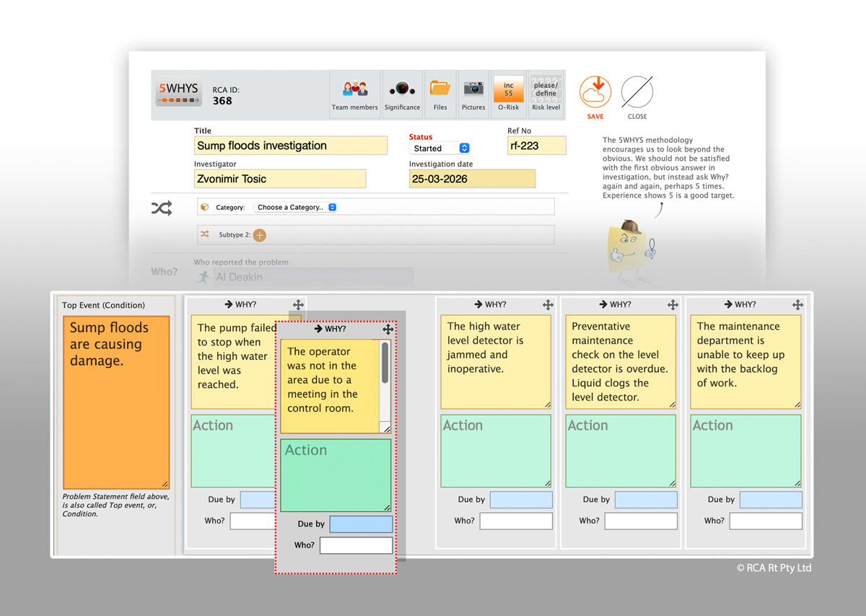Expand the Choose a Category dropdown
The width and height of the screenshot is (866, 616).
[297, 207]
